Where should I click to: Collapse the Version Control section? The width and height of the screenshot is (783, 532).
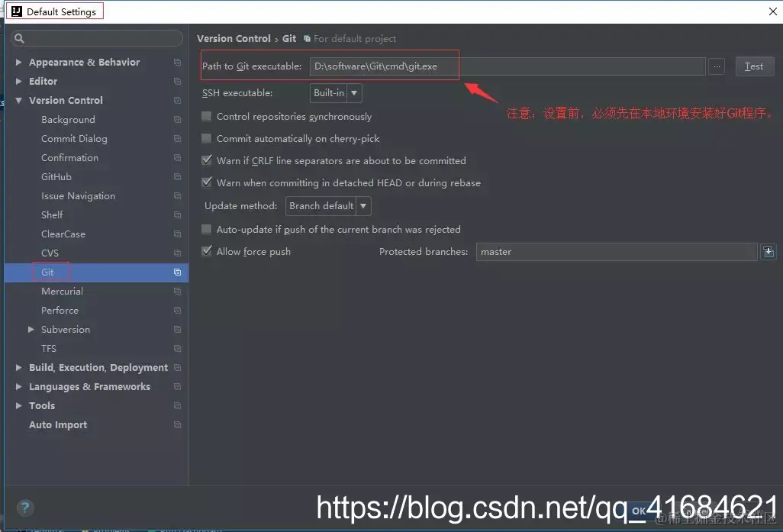click(18, 101)
